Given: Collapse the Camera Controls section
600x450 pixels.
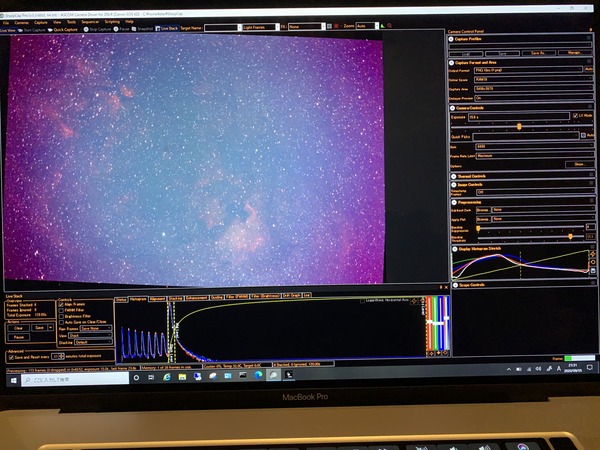Looking at the screenshot, I should [x=452, y=108].
